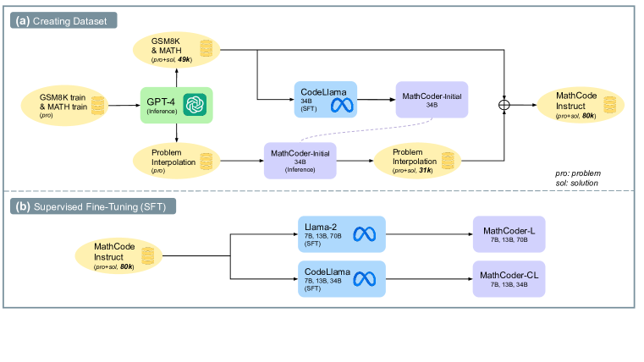
Task: Click database icon in Problem Interpolation (pro) node
Action: pos(206,162)
